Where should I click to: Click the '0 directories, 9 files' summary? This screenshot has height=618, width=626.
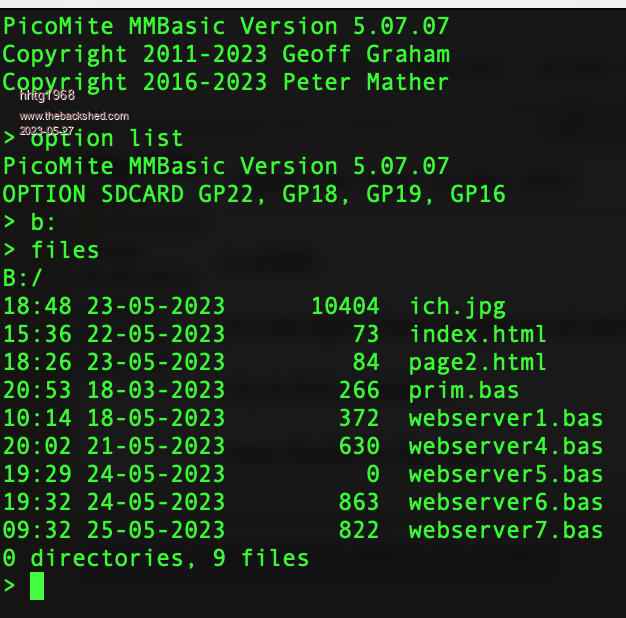point(156,558)
